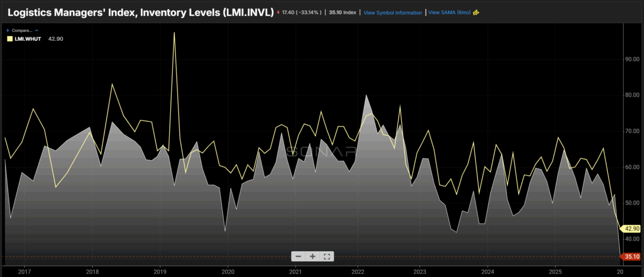The image size is (644, 277).
Task: Click the 80.00 y-axis label
Action: coord(633,95)
